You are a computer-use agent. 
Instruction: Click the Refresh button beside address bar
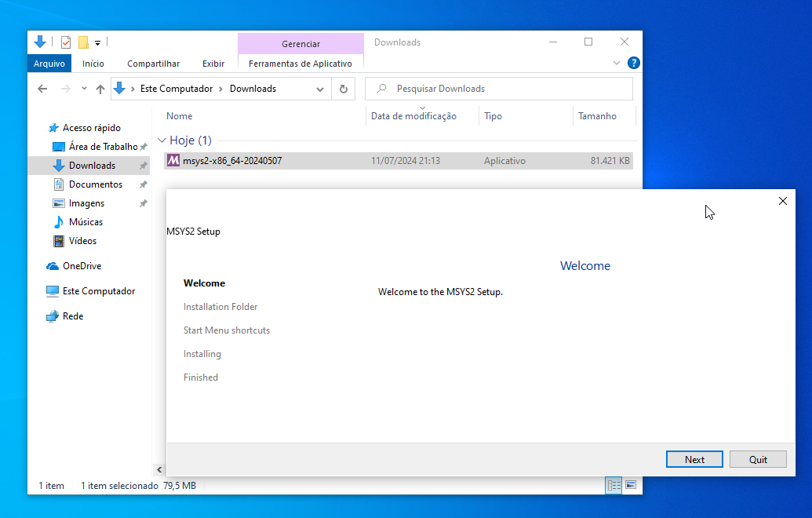343,89
